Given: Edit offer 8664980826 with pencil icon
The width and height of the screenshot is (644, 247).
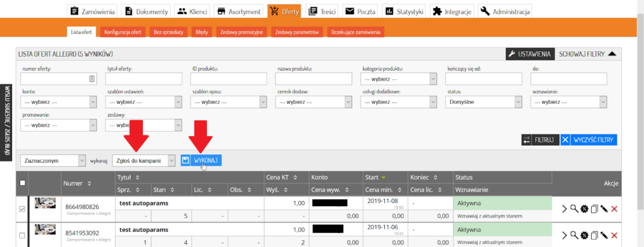Looking at the screenshot, I should tap(604, 209).
